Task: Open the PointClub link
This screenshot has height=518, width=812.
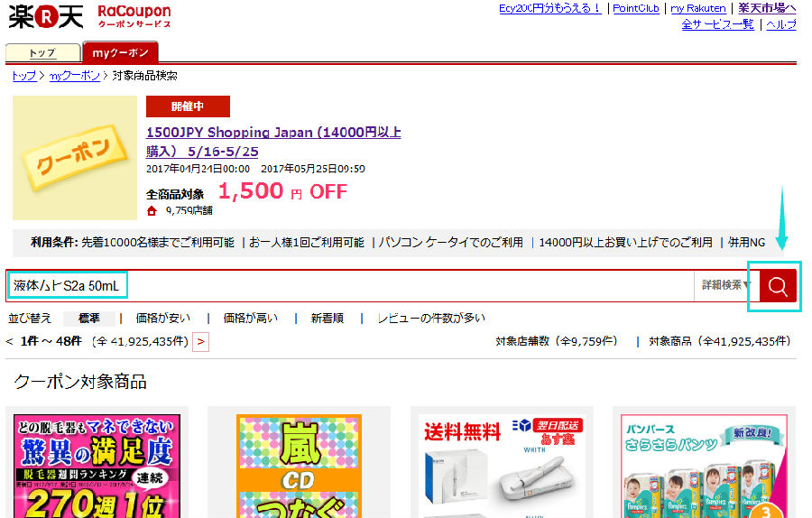Action: pyautogui.click(x=636, y=8)
